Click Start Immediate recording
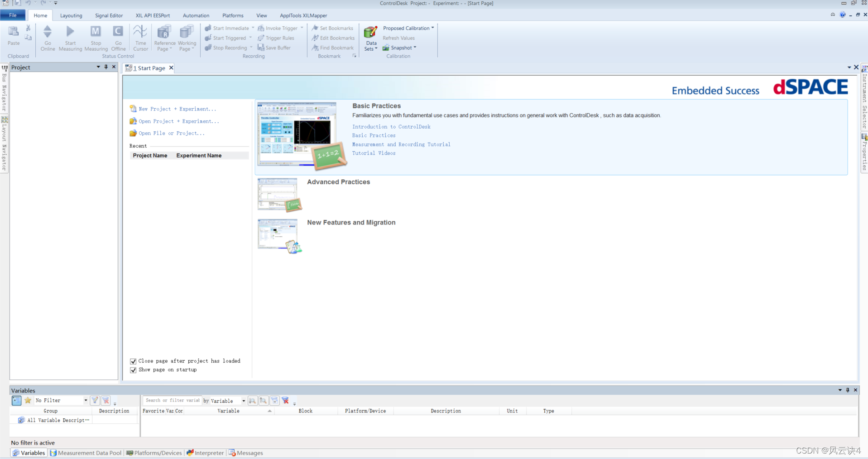This screenshot has height=459, width=868. [x=227, y=28]
